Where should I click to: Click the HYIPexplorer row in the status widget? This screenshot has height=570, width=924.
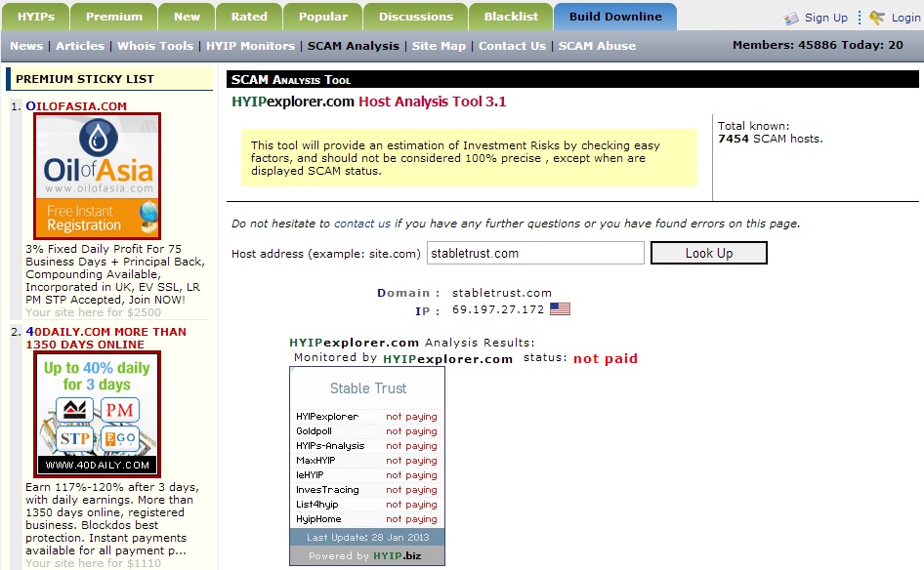click(366, 417)
